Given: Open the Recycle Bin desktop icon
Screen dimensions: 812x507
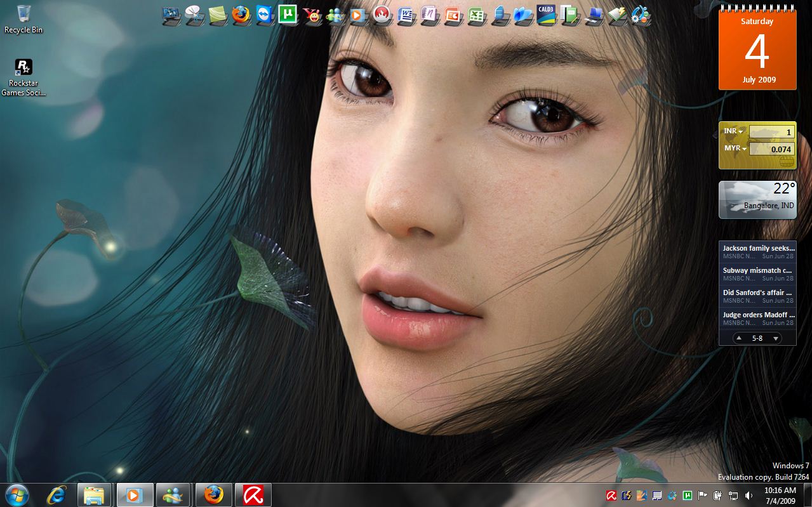Looking at the screenshot, I should pos(23,19).
